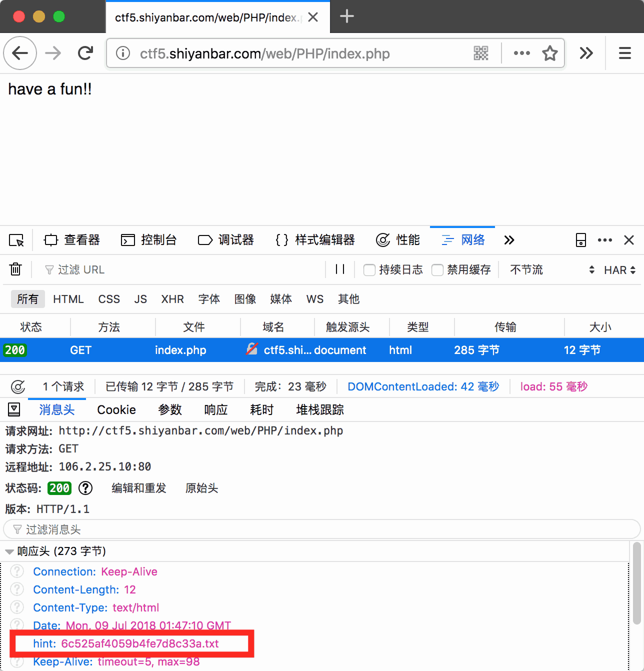
Task: Pause network recording
Action: 340,269
